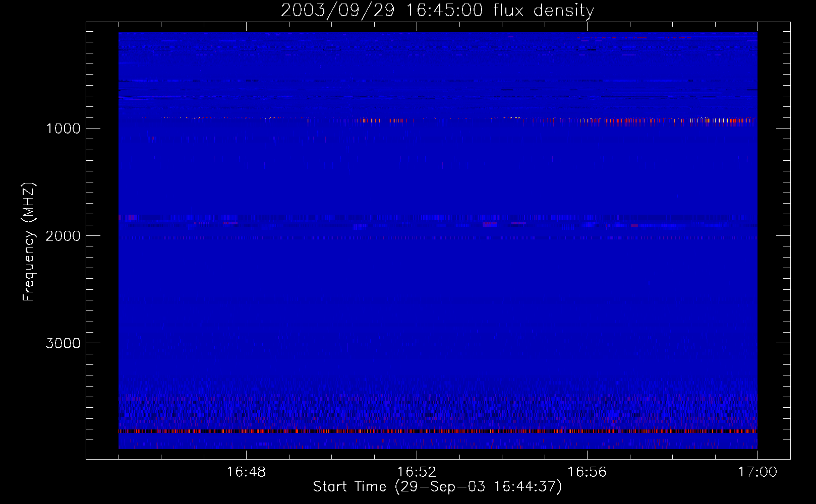
Task: Click the 'Start Time (29-Sep-03 16:44:37)' label
Action: pos(437,486)
